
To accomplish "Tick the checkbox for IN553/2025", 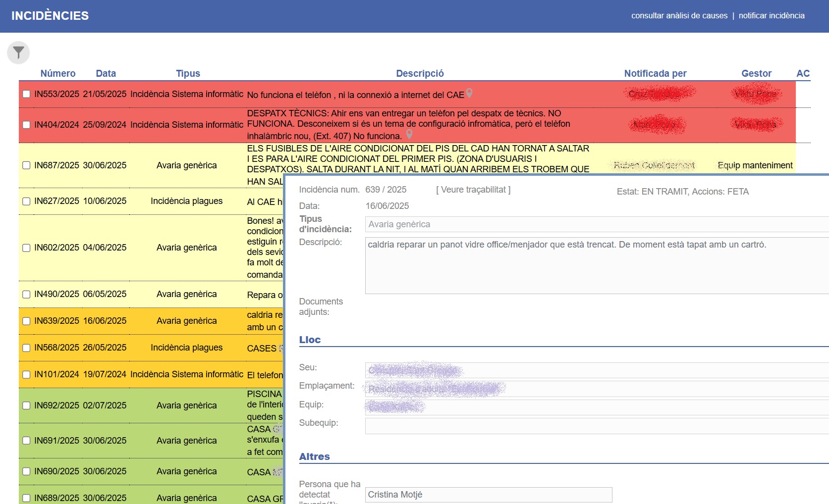I will pos(26,94).
